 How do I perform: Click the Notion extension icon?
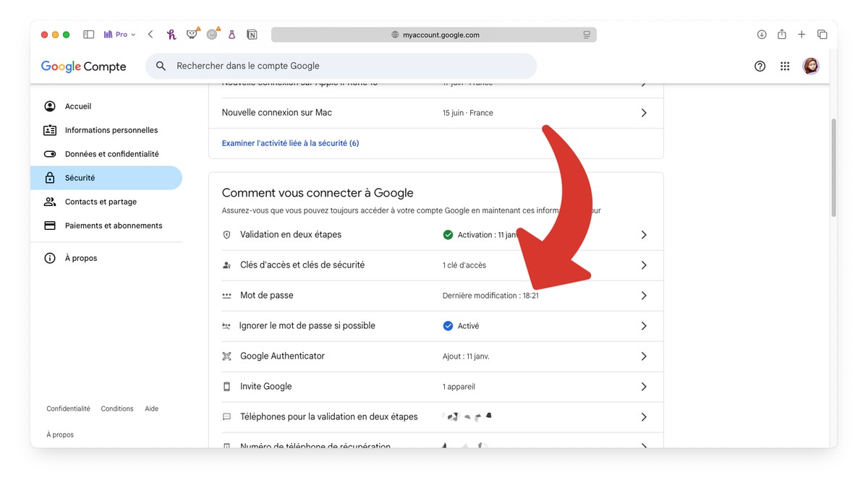252,35
